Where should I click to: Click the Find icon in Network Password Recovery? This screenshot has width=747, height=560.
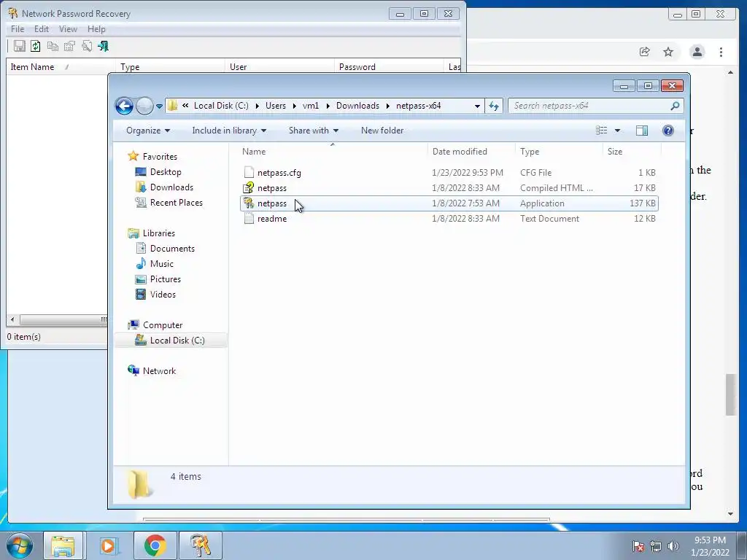tap(87, 46)
